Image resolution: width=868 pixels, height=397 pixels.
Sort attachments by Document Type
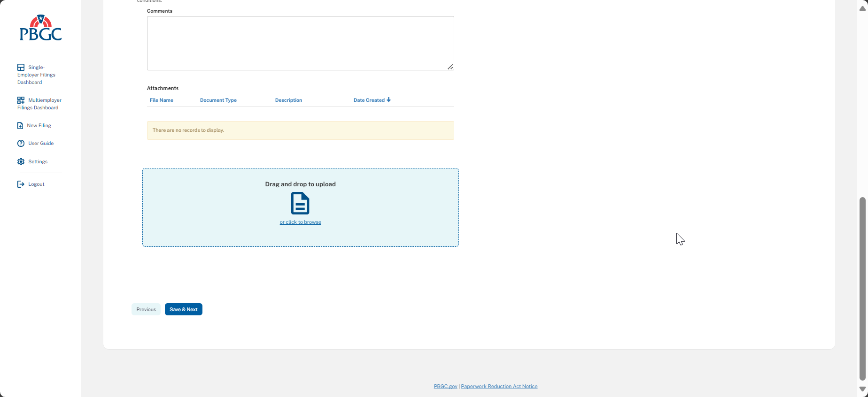tap(218, 100)
